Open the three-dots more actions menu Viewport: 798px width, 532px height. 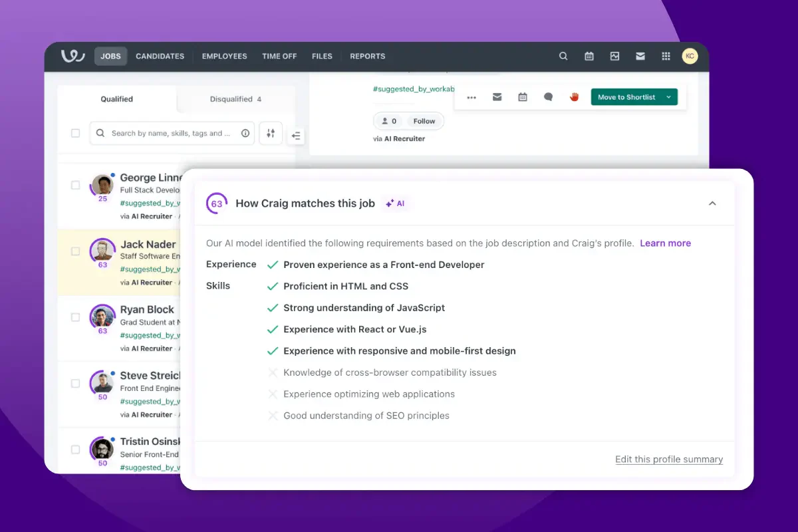(471, 97)
